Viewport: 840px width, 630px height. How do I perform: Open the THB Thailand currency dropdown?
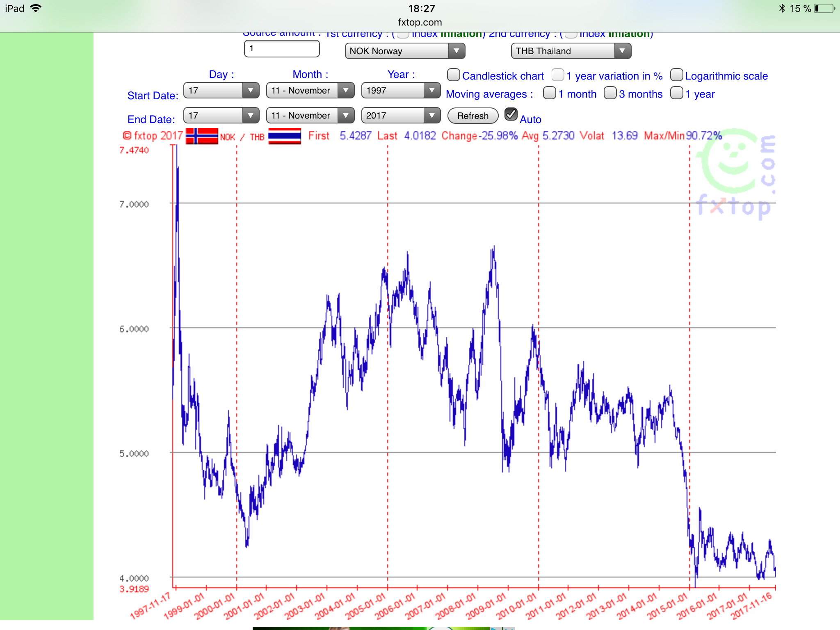[571, 51]
